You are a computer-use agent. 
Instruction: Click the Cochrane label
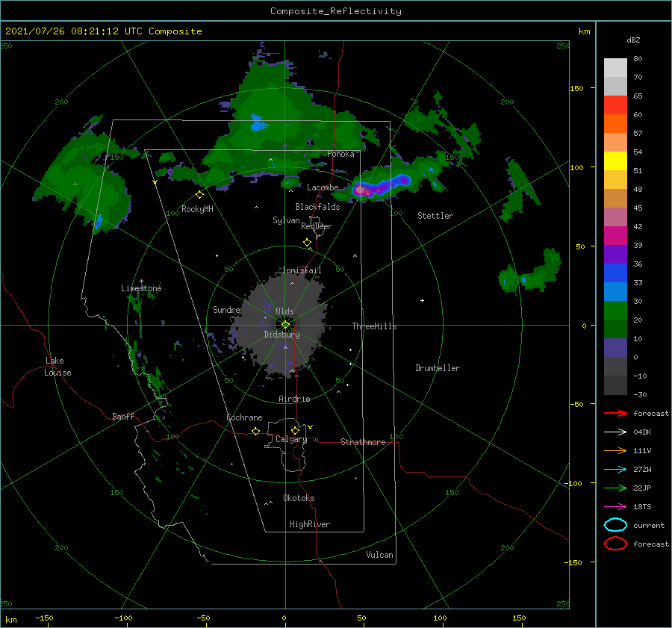pos(244,417)
